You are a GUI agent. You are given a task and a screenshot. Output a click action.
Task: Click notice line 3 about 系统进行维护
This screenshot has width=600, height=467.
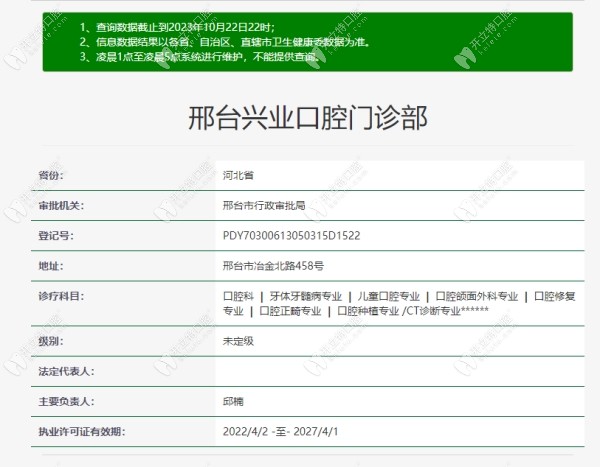pyautogui.click(x=199, y=57)
